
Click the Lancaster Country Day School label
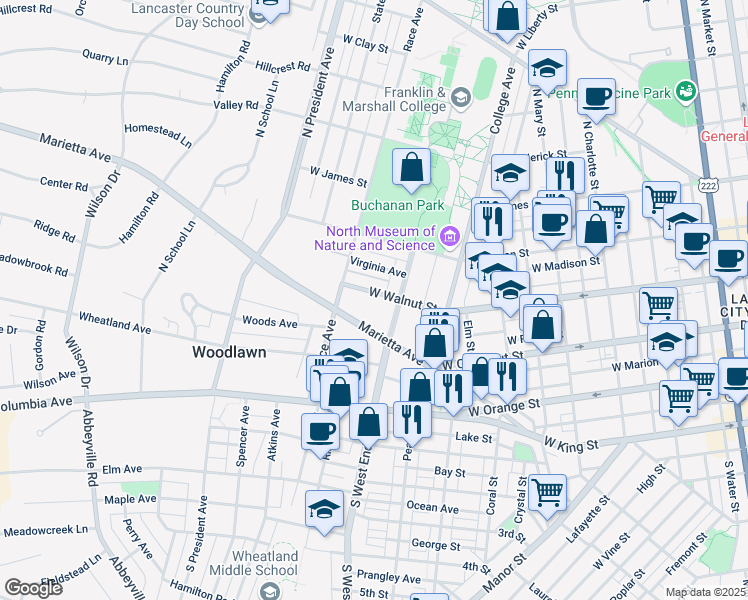pos(187,15)
